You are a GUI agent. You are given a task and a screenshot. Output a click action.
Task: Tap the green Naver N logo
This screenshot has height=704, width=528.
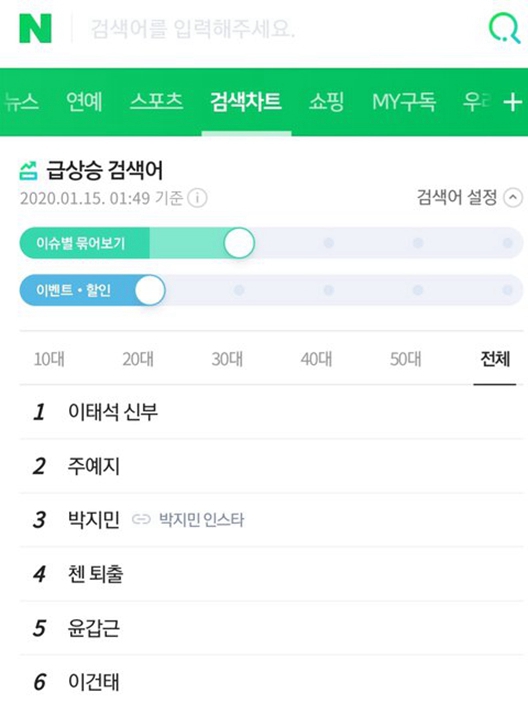35,29
